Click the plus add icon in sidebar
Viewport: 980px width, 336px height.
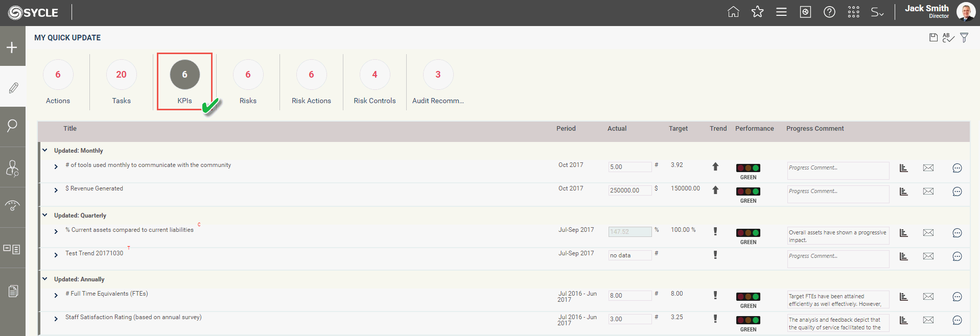12,47
